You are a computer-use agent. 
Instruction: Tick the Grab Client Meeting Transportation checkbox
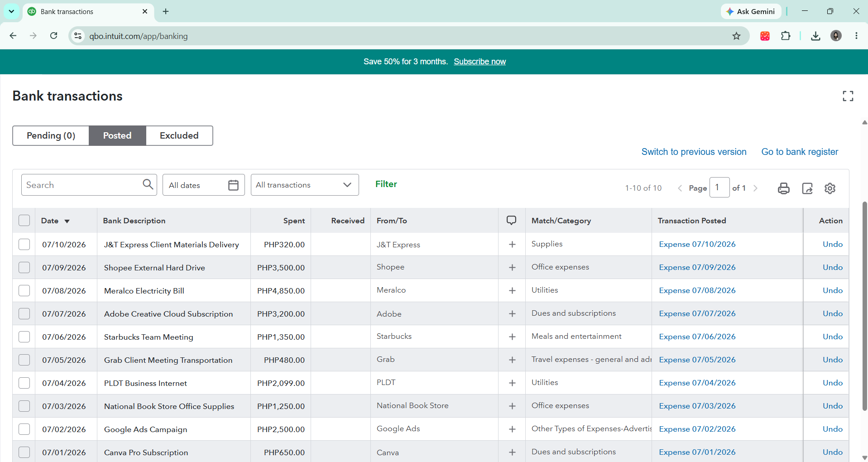coord(24,360)
